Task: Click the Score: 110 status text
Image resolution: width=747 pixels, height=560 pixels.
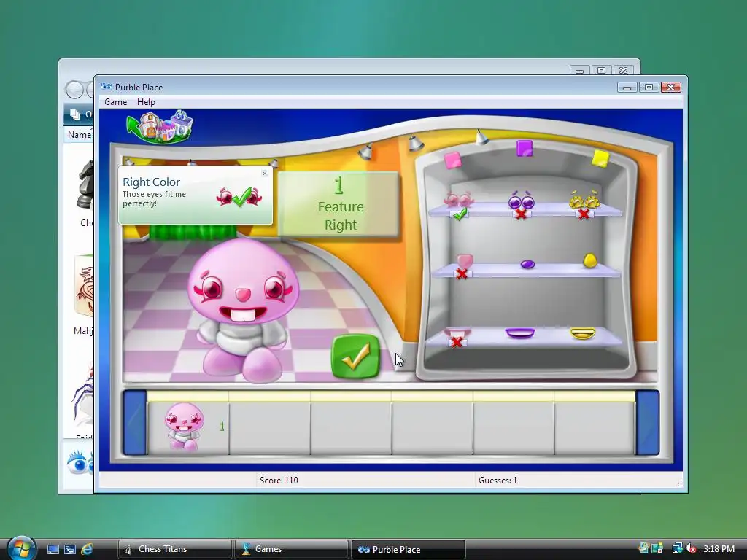Action: (x=279, y=481)
